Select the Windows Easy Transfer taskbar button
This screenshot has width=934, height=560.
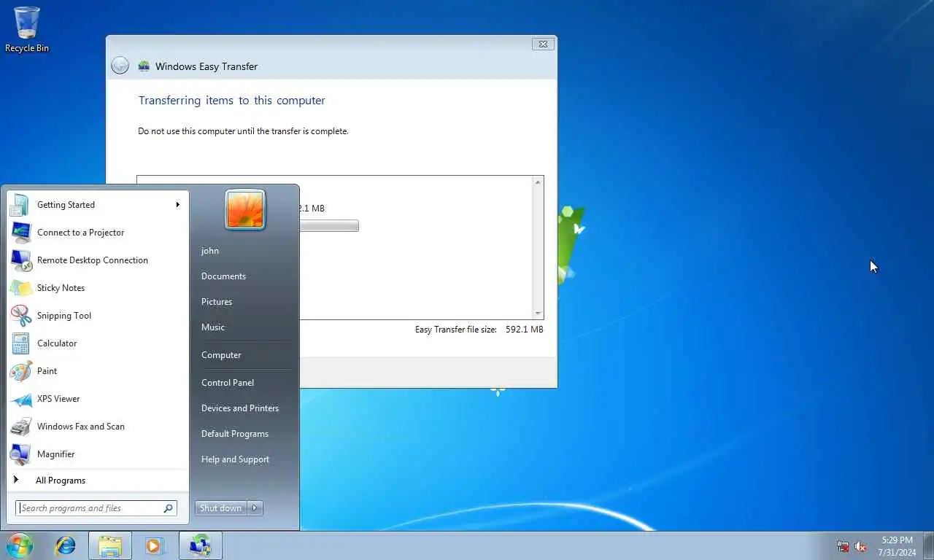point(200,545)
